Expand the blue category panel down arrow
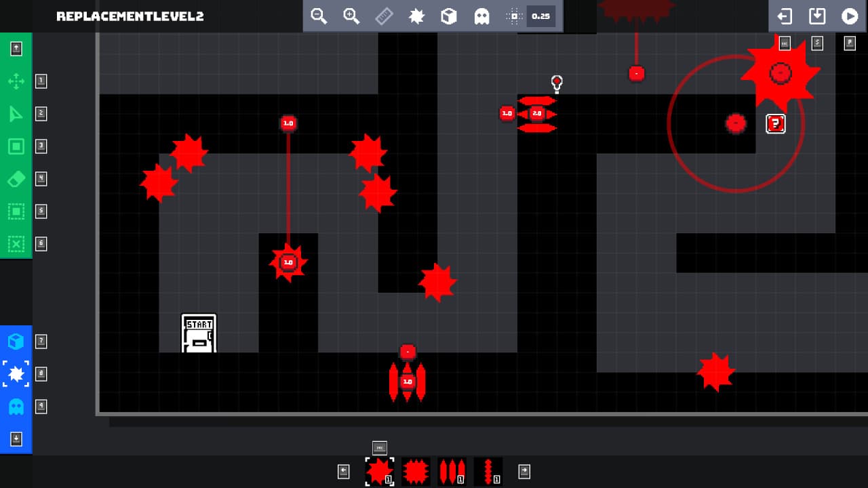Image resolution: width=868 pixels, height=488 pixels. pos(16,439)
